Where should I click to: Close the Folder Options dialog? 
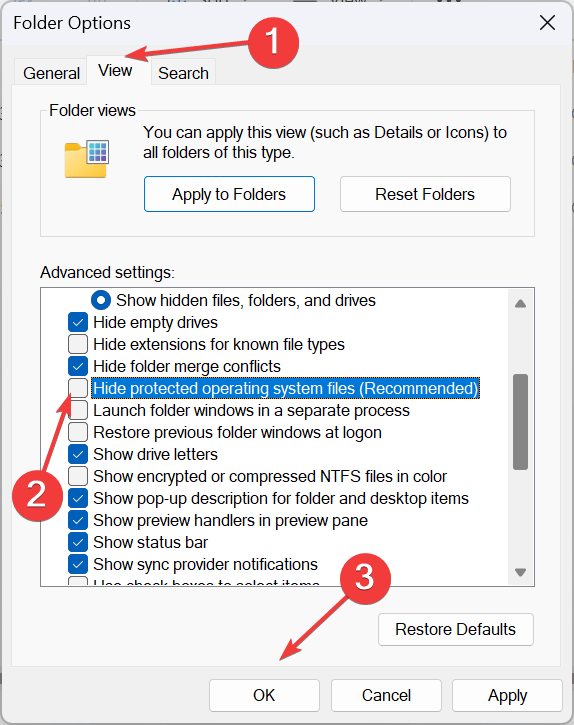pos(547,22)
